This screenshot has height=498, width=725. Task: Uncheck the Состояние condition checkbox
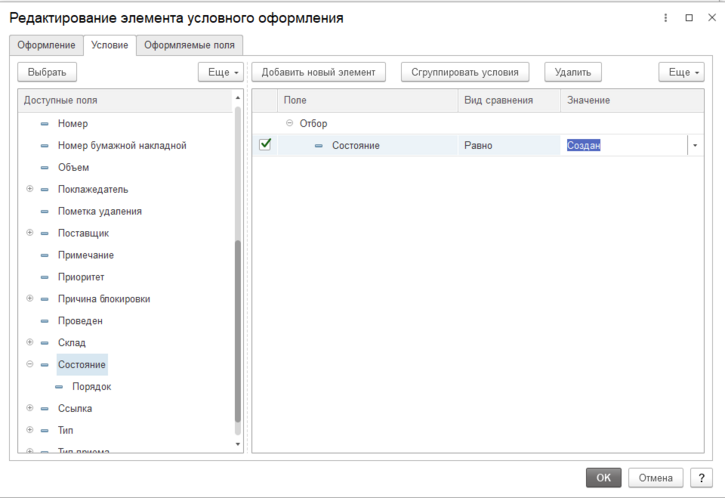pos(265,145)
